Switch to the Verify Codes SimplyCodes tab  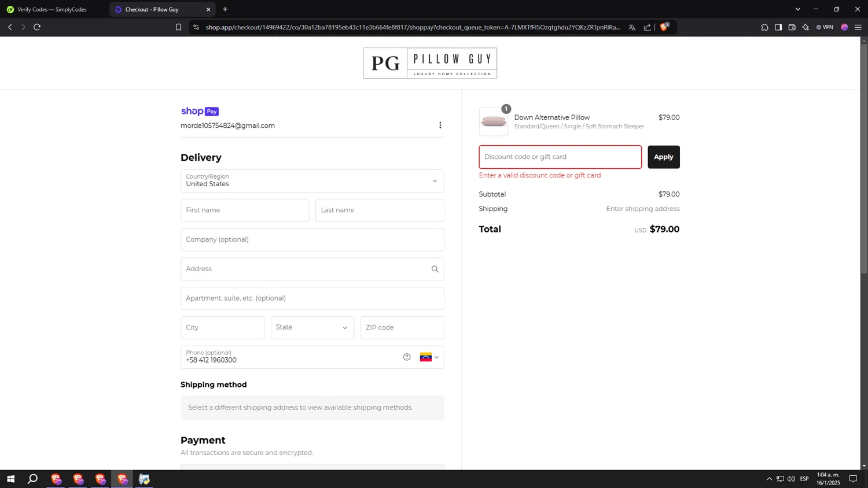53,9
